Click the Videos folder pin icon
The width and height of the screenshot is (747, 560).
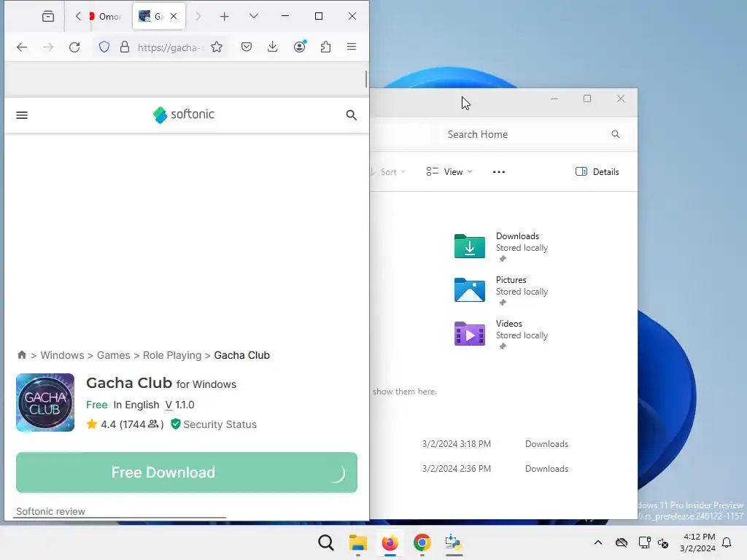coord(502,346)
